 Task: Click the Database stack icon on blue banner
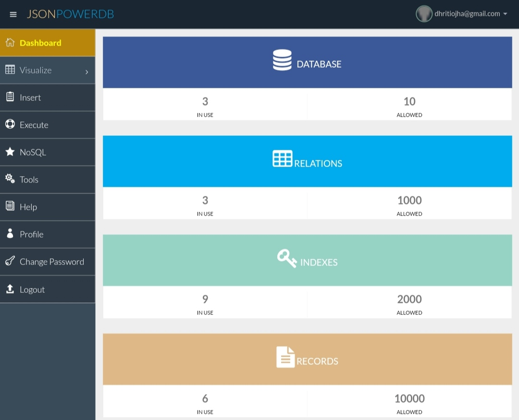tap(282, 60)
